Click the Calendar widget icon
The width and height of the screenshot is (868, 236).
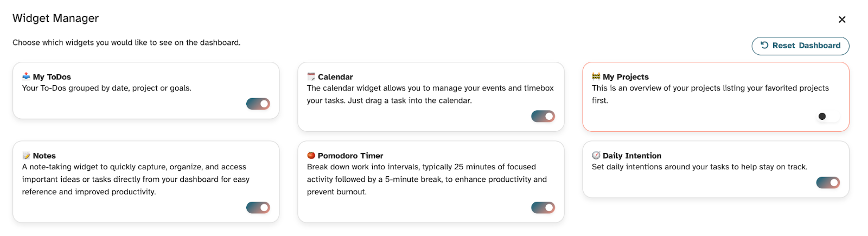coord(311,76)
